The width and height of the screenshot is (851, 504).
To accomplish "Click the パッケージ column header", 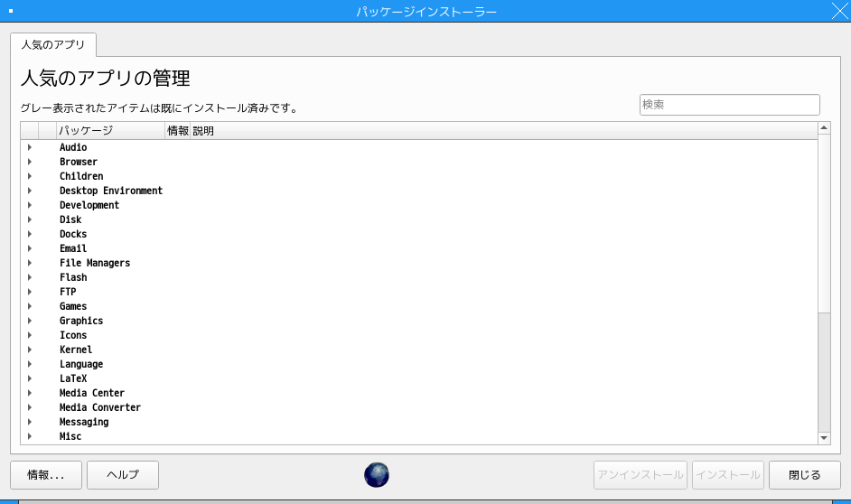I will (x=111, y=131).
